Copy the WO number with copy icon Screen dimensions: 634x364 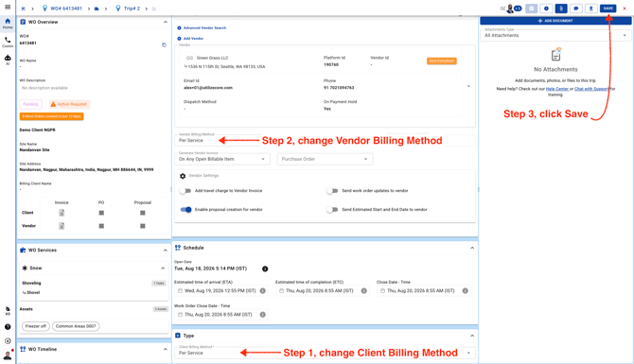pyautogui.click(x=164, y=44)
